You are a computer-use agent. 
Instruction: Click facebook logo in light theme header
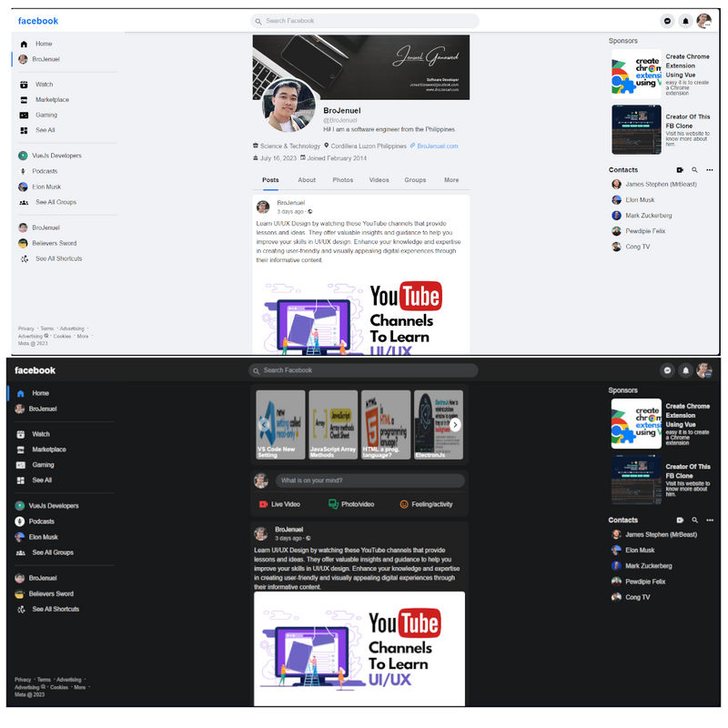[x=38, y=21]
